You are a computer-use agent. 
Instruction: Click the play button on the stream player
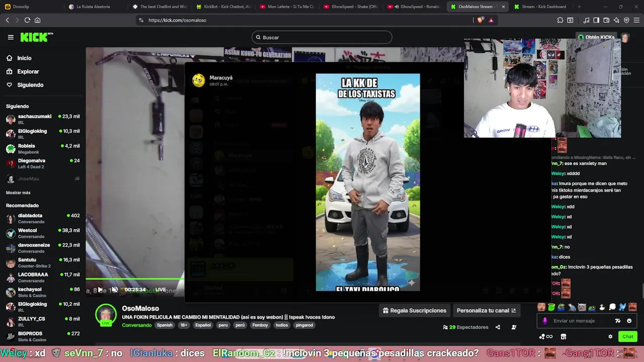100,290
